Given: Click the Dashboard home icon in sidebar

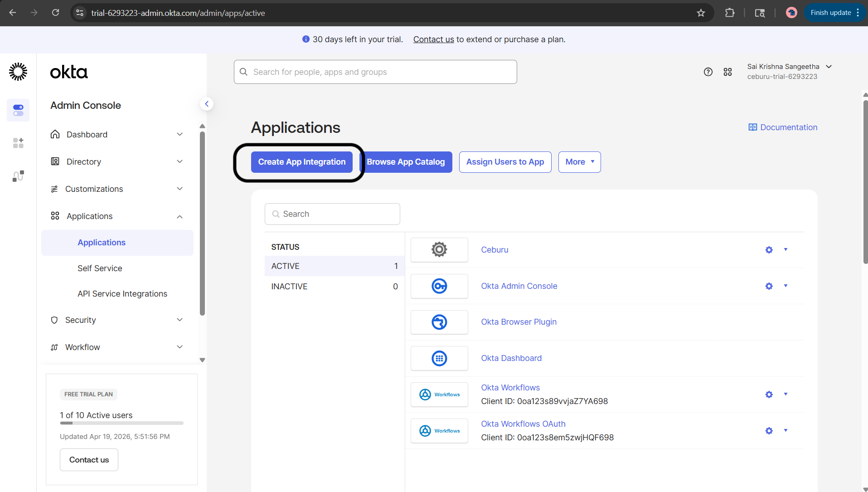Looking at the screenshot, I should pyautogui.click(x=55, y=134).
